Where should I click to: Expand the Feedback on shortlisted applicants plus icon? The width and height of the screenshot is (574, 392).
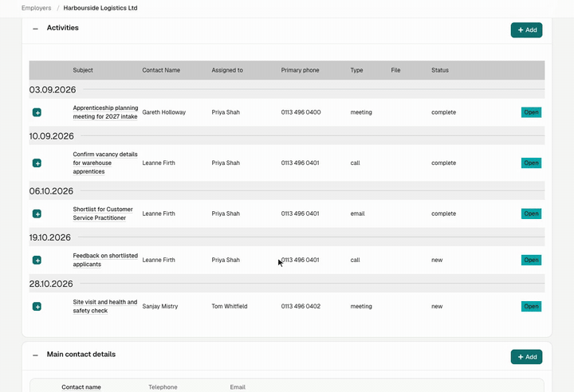(x=37, y=261)
